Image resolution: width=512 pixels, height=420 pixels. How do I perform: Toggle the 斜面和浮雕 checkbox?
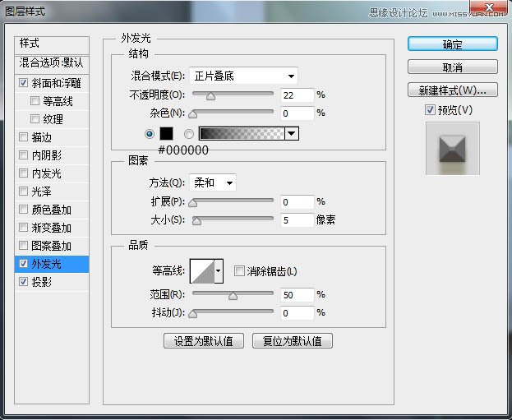(23, 83)
